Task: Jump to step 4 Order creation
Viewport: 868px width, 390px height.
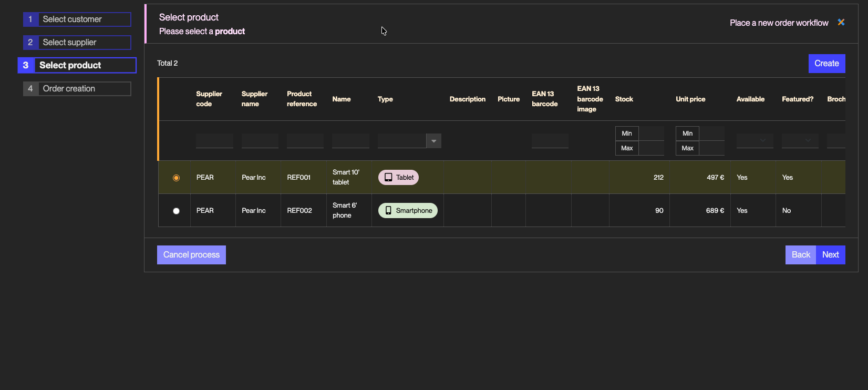Action: click(77, 89)
